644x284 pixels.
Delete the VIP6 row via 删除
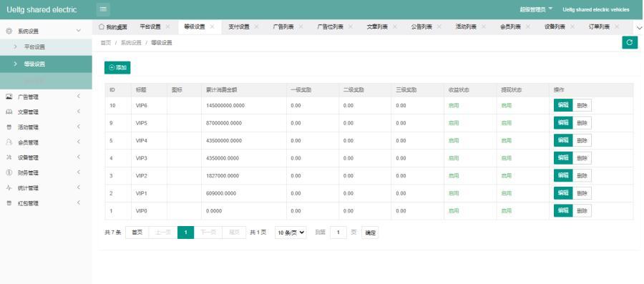582,105
